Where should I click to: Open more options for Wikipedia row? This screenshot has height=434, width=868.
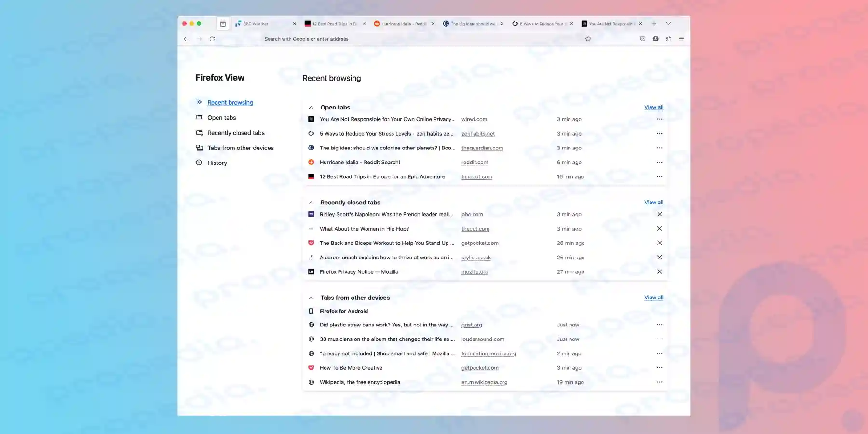click(659, 382)
